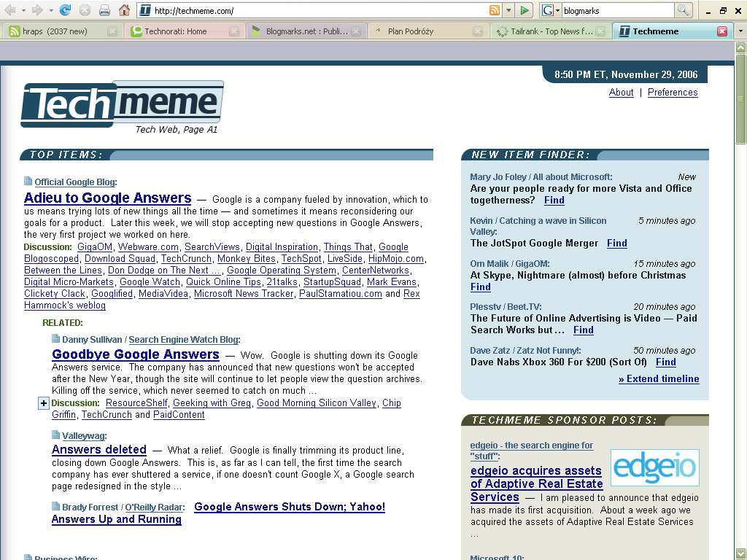Click the browser Forward arrow button

point(37,10)
